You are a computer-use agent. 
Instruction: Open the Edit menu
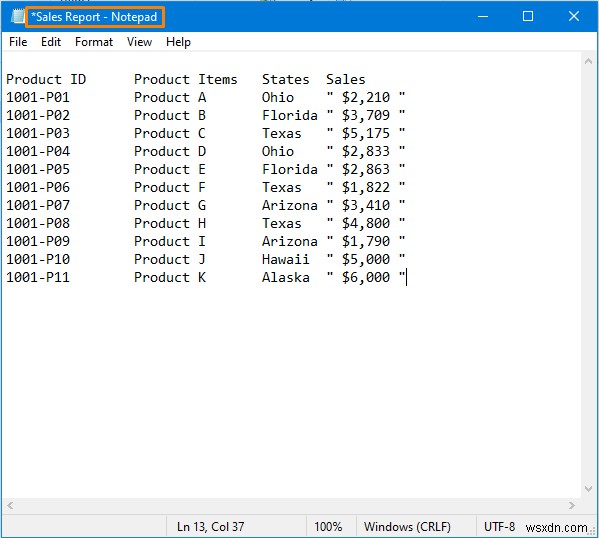[51, 42]
